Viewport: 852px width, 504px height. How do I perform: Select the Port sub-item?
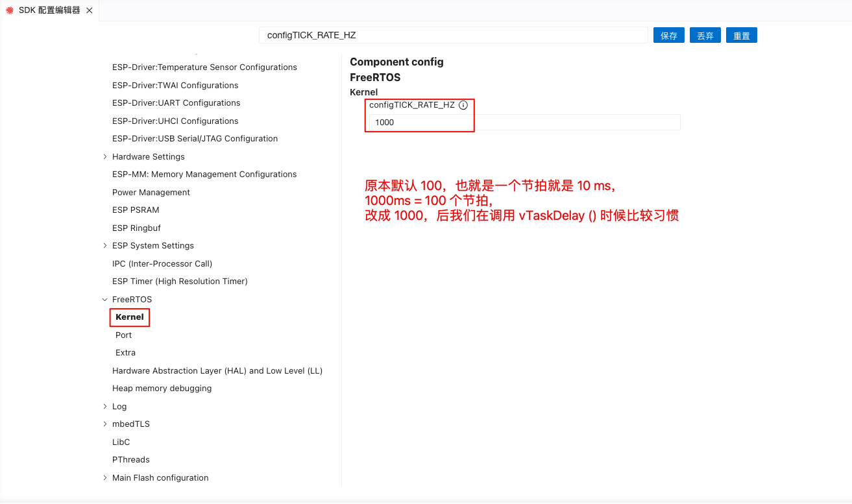click(123, 335)
